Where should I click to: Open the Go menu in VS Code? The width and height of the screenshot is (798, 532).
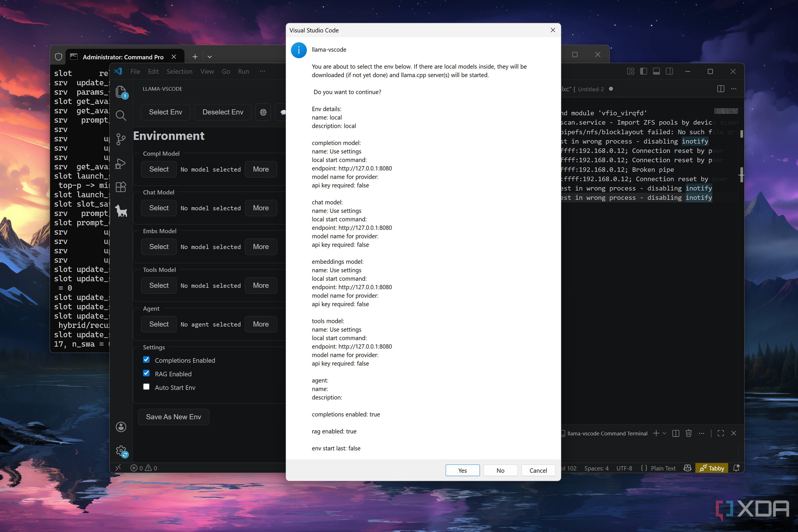click(x=226, y=72)
